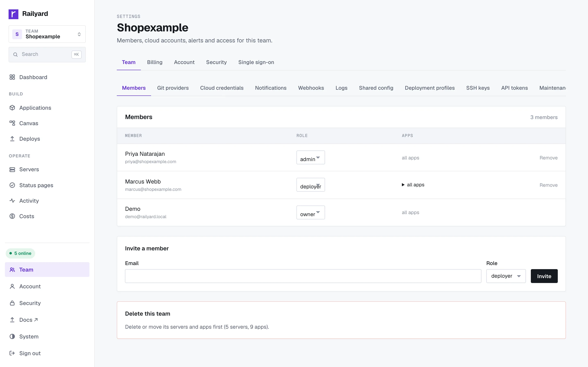Remove Priya Natarajan from the team

548,158
